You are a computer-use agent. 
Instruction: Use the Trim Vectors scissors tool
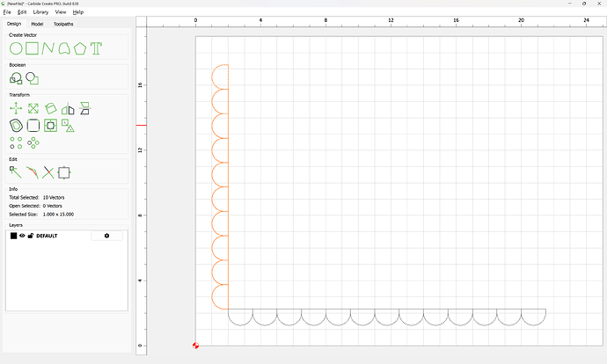coord(48,172)
